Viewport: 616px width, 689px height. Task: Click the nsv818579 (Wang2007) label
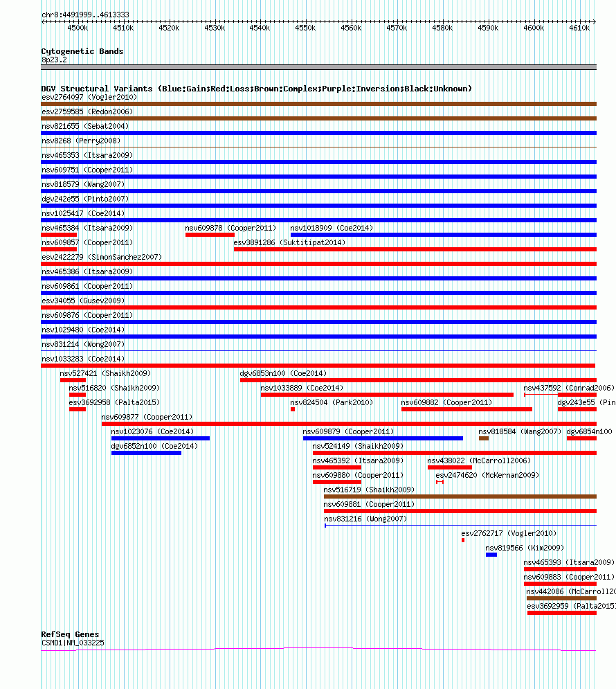click(x=83, y=184)
